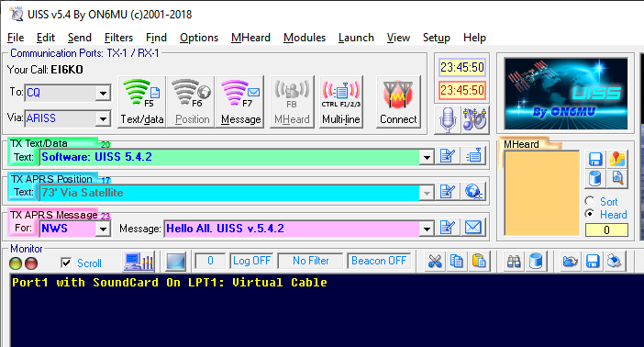The image size is (644, 347).
Task: Open the Modules menu
Action: [x=305, y=38]
